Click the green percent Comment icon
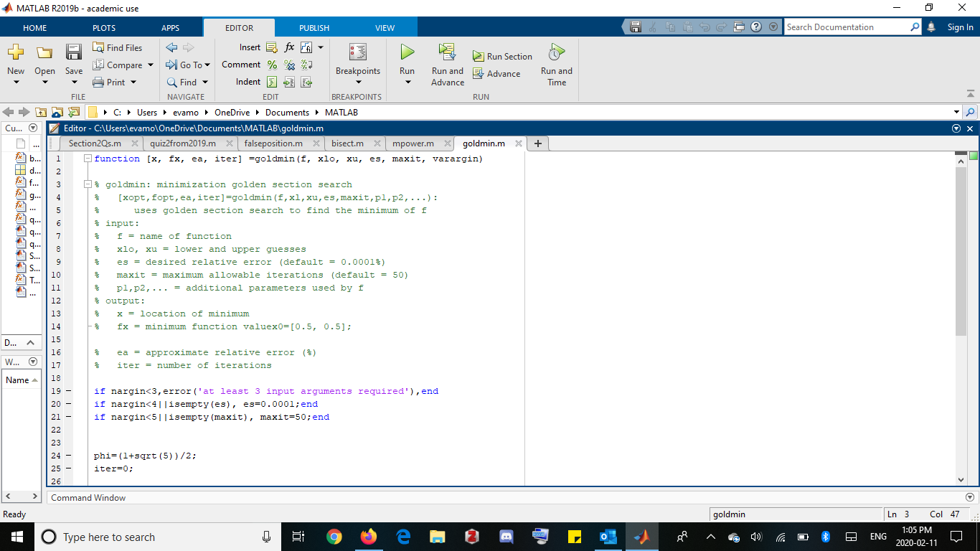Screen dimensions: 980x551 tap(272, 65)
